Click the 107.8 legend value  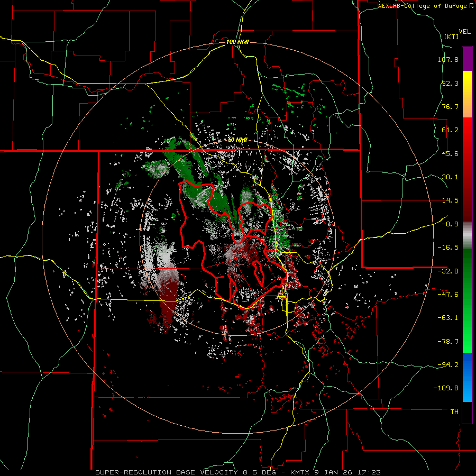(x=448, y=59)
